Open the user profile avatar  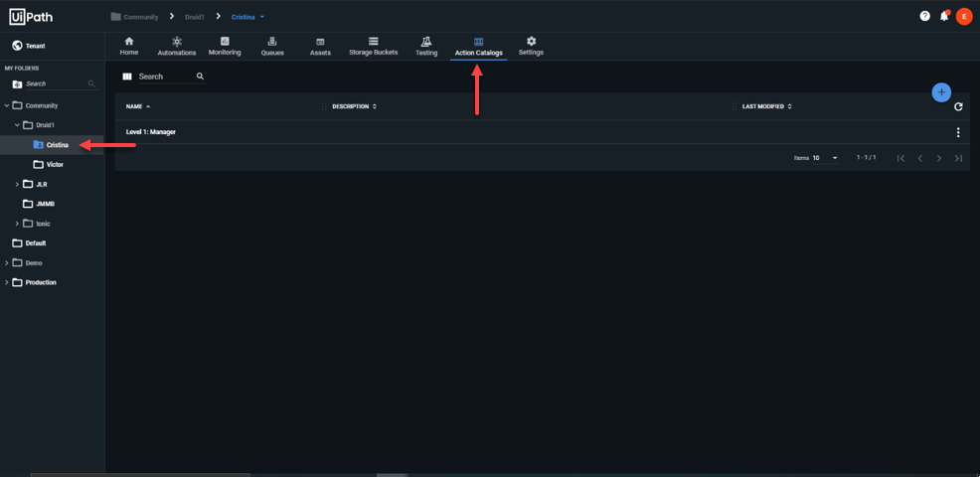963,16
